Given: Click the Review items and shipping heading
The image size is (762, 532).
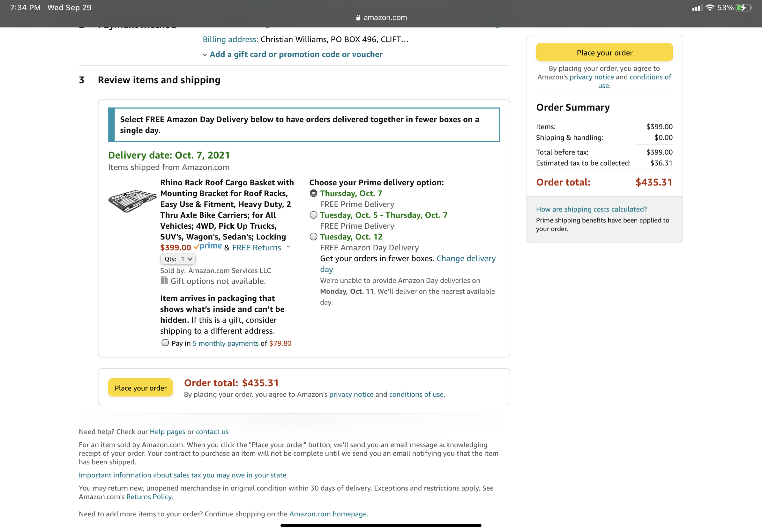Looking at the screenshot, I should tap(159, 80).
